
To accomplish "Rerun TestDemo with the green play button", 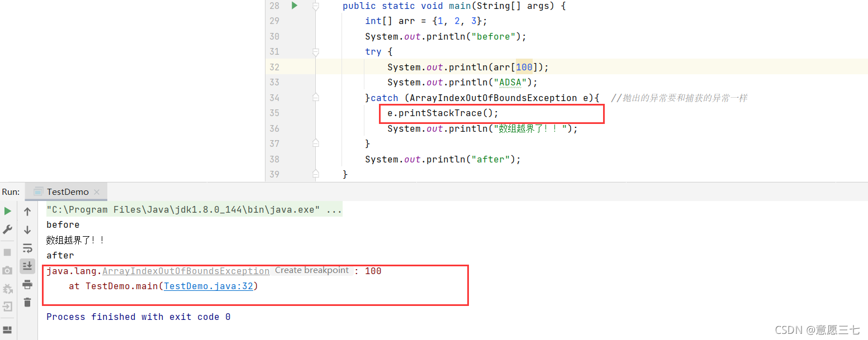I will click(x=8, y=211).
